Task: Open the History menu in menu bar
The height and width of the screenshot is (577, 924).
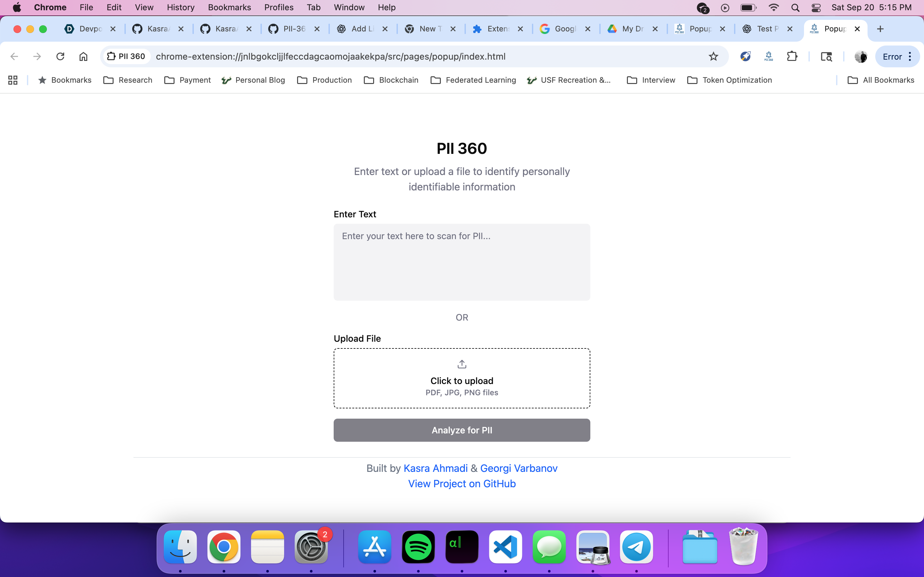Action: (180, 8)
